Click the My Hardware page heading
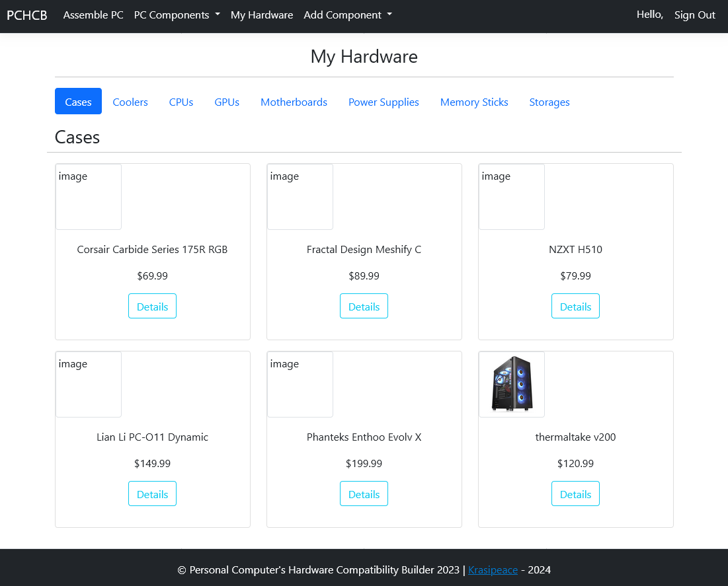Screen dimensions: 728x586 click(x=364, y=57)
